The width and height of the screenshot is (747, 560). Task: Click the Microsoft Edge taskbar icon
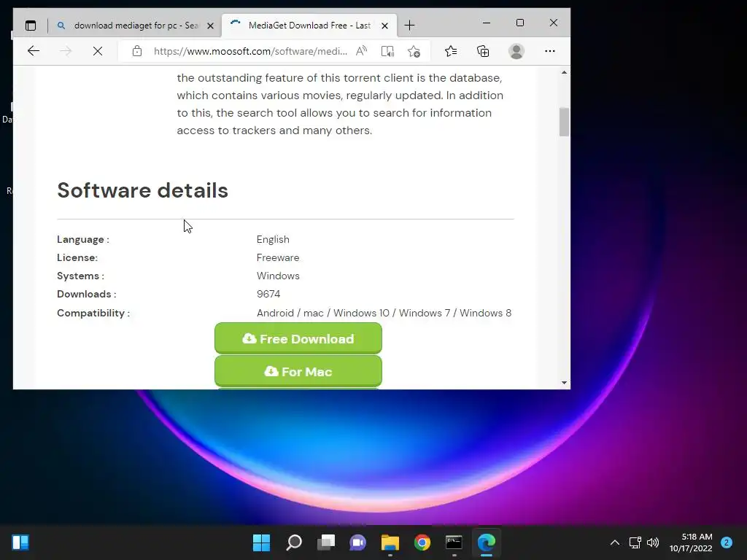(487, 542)
